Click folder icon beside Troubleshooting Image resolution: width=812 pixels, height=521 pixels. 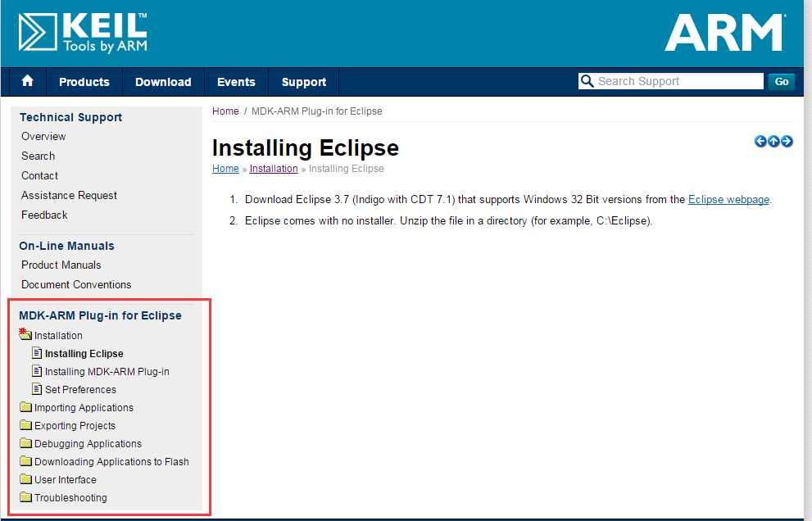(26, 497)
